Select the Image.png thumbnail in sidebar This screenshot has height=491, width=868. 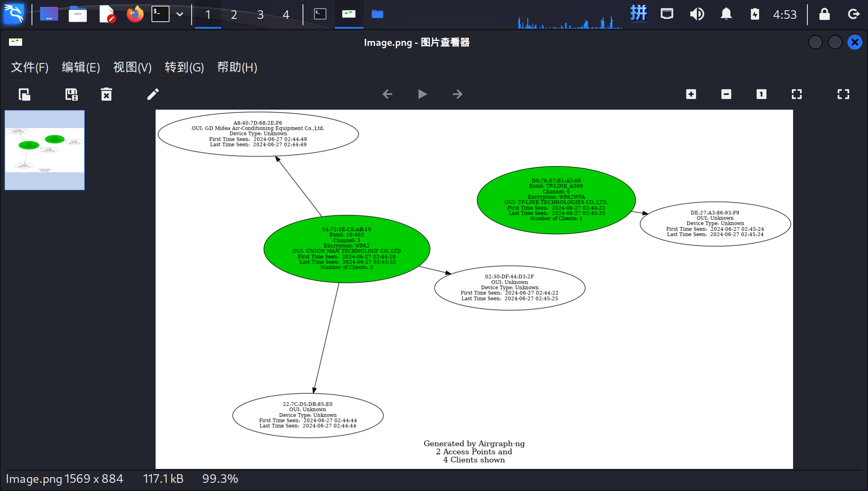pyautogui.click(x=45, y=150)
